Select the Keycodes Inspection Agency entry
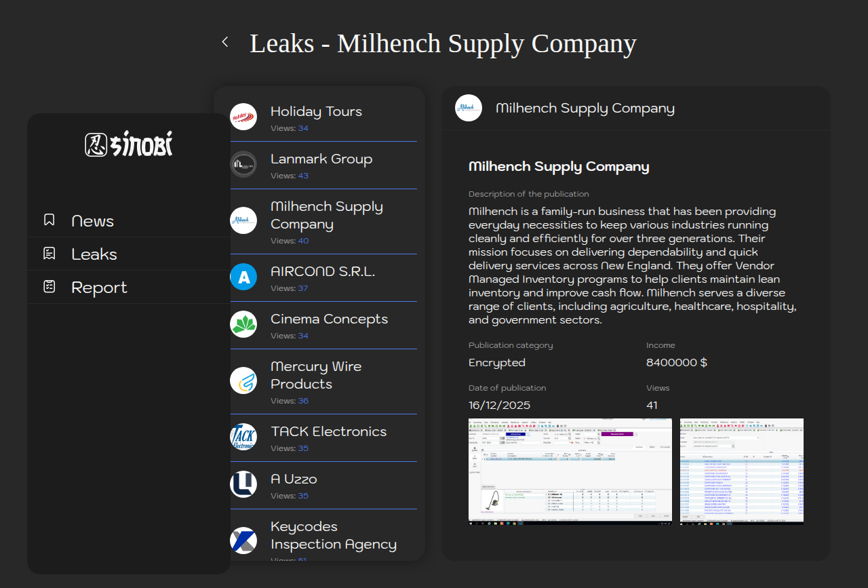The height and width of the screenshot is (588, 868). (333, 535)
